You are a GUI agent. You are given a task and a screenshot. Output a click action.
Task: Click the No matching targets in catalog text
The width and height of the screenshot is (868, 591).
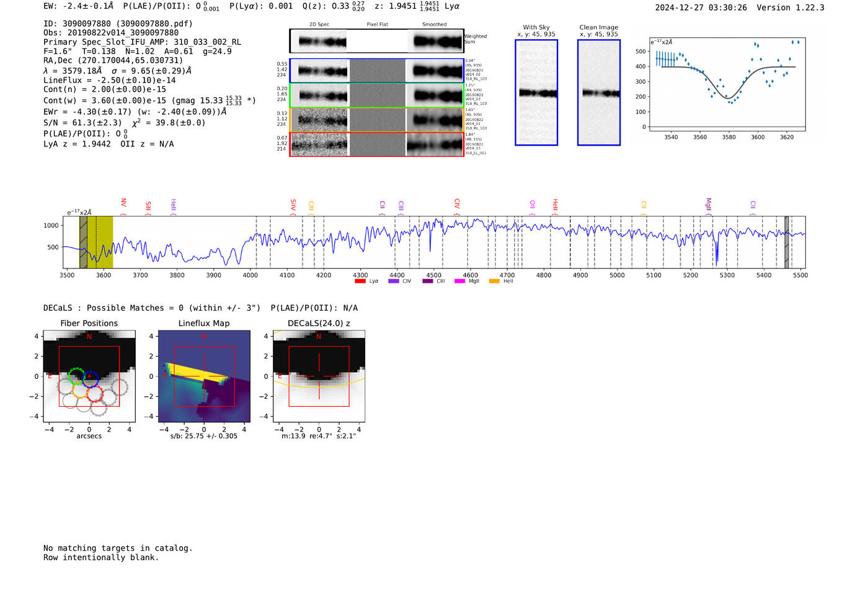[x=118, y=548]
